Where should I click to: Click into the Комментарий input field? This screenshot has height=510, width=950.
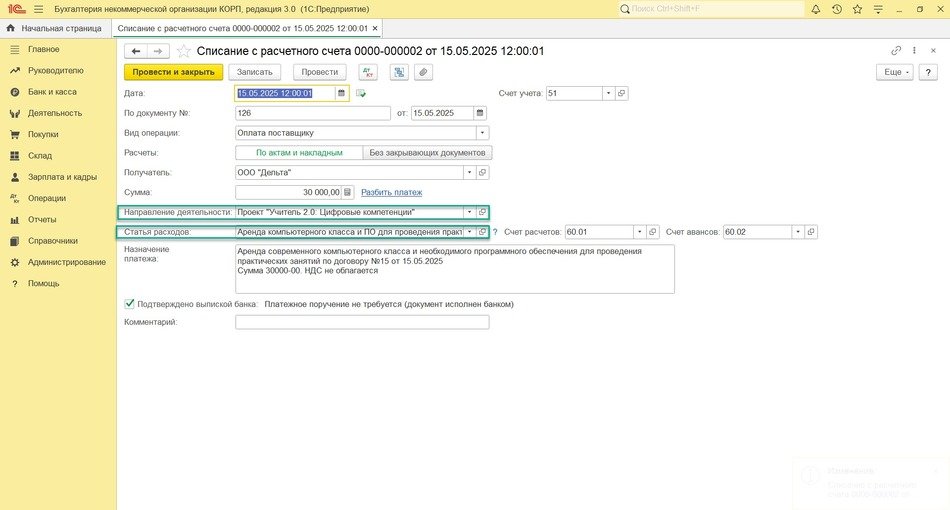[x=362, y=322]
